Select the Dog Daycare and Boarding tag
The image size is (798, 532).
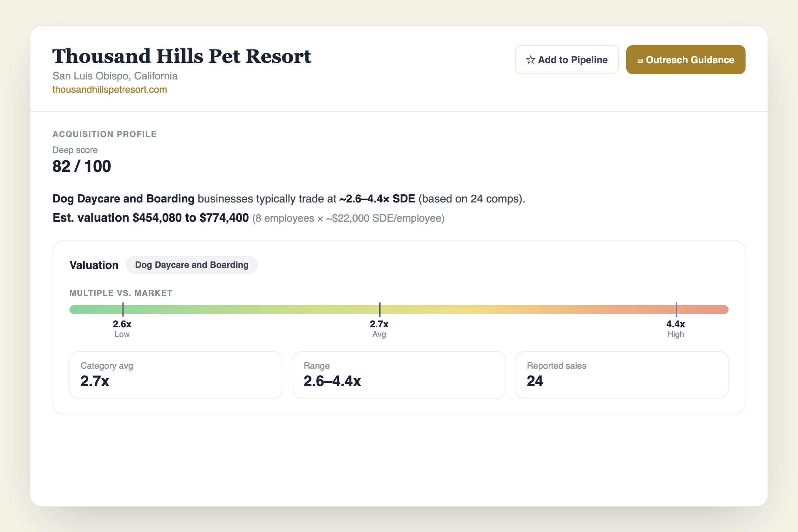[192, 265]
